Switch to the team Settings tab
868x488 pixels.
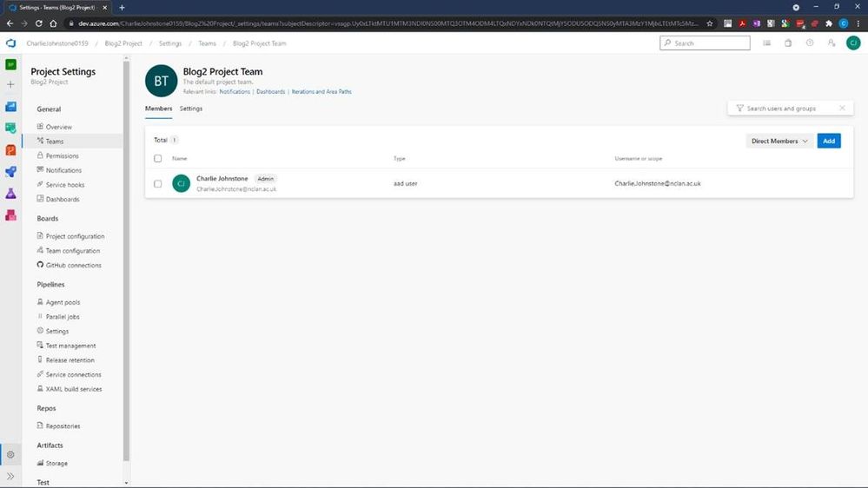pyautogui.click(x=191, y=109)
